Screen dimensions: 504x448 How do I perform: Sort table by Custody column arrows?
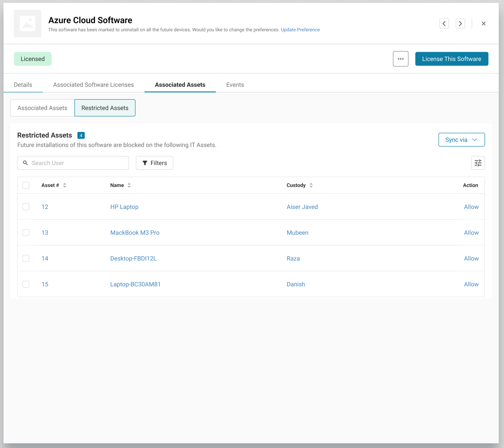coord(311,185)
